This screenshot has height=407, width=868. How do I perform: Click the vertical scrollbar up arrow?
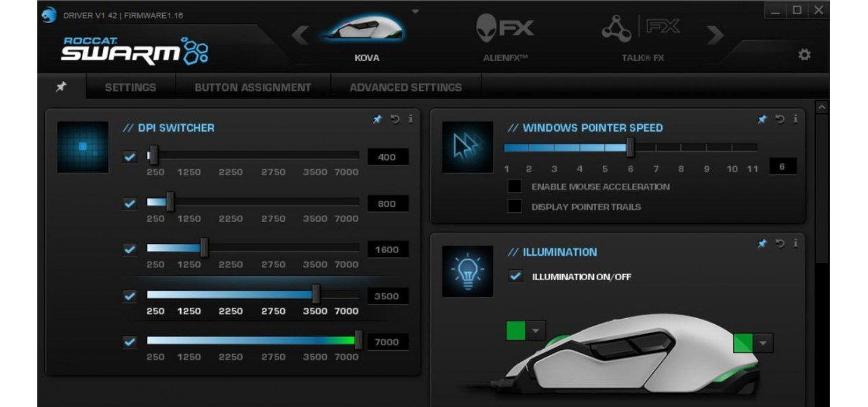coord(822,107)
